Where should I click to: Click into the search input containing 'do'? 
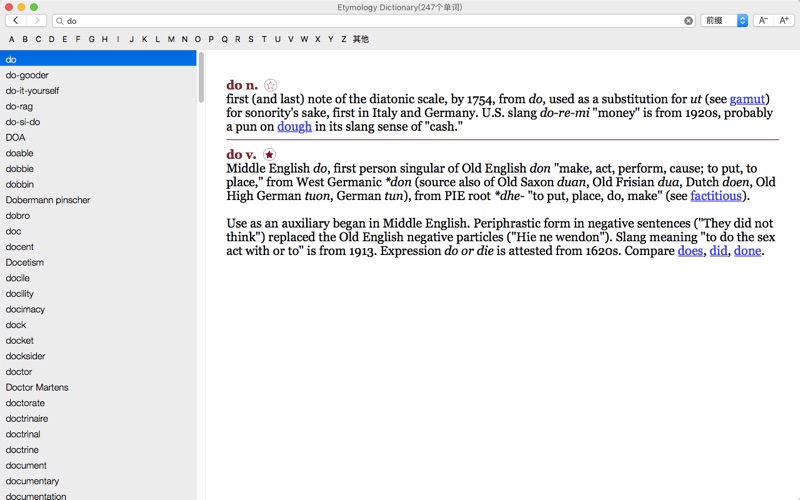[x=374, y=21]
